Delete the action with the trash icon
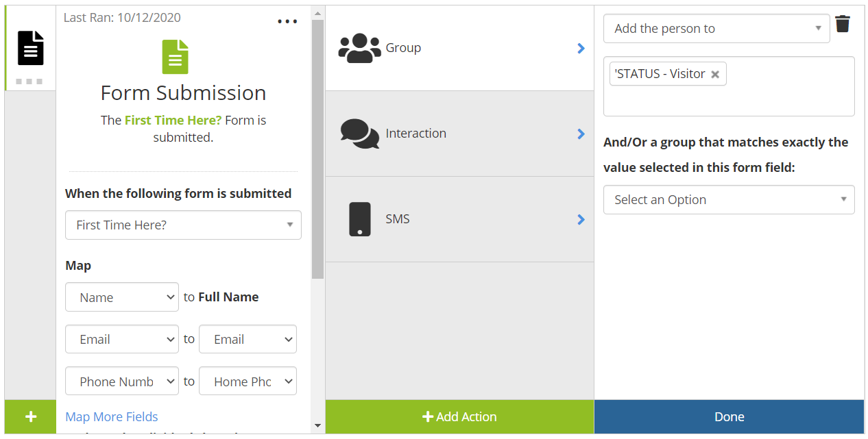This screenshot has width=868, height=439. coord(843,25)
